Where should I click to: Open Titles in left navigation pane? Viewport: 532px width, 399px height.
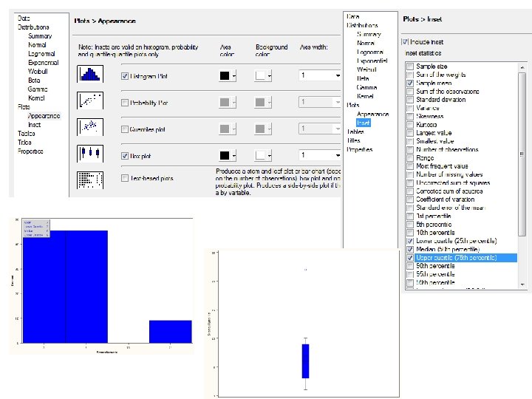coord(24,142)
